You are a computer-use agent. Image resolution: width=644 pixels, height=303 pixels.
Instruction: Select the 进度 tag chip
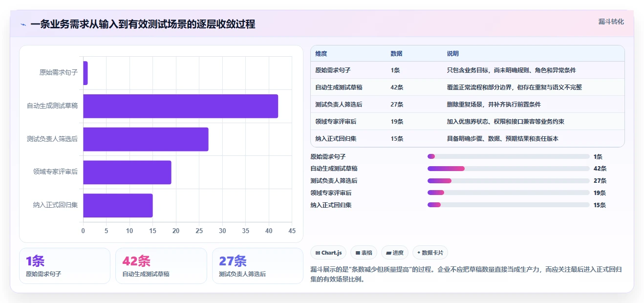point(395,253)
